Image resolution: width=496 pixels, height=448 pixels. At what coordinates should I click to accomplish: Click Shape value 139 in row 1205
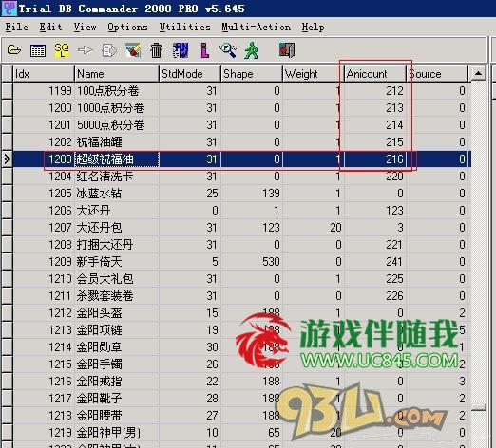click(271, 194)
